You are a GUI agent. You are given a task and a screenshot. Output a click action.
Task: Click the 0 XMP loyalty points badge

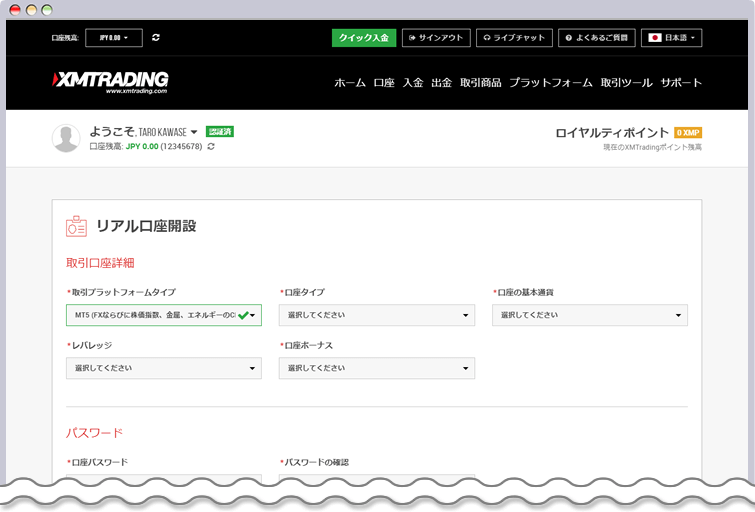pyautogui.click(x=688, y=132)
